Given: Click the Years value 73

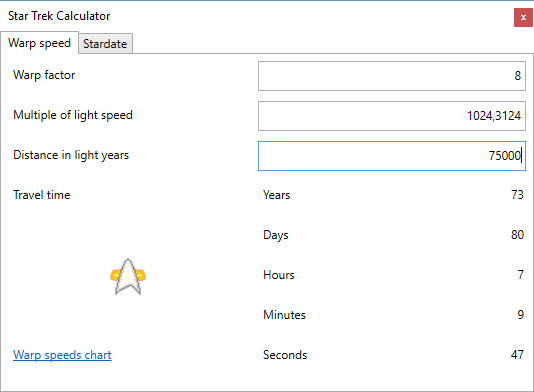Looking at the screenshot, I should click(x=517, y=195).
